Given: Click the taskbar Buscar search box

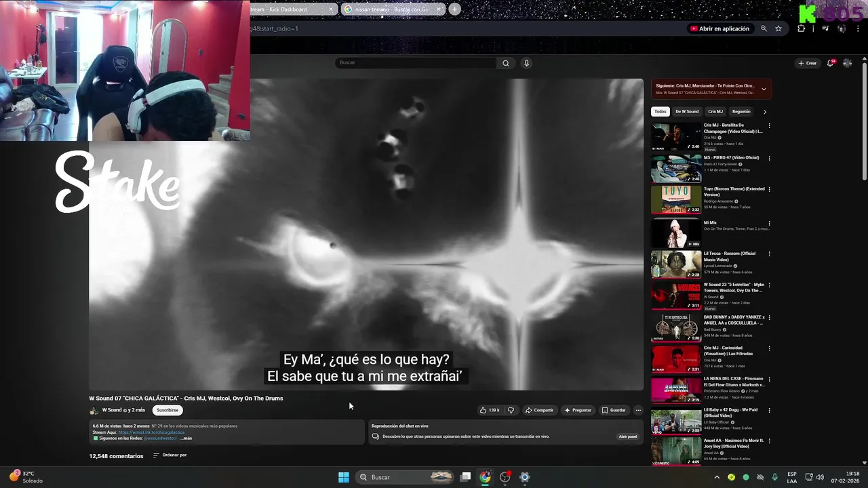Looking at the screenshot, I should pyautogui.click(x=404, y=477).
